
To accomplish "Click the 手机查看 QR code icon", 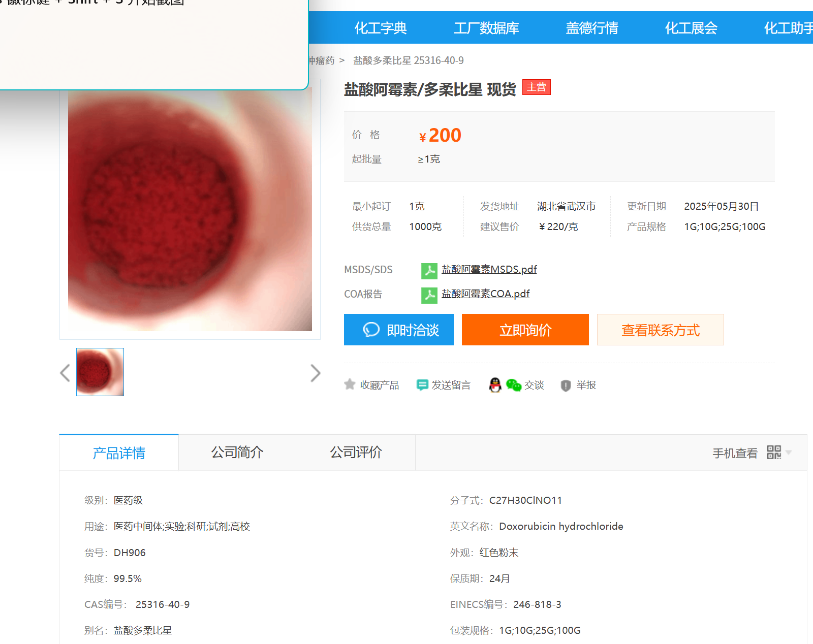I will click(774, 452).
